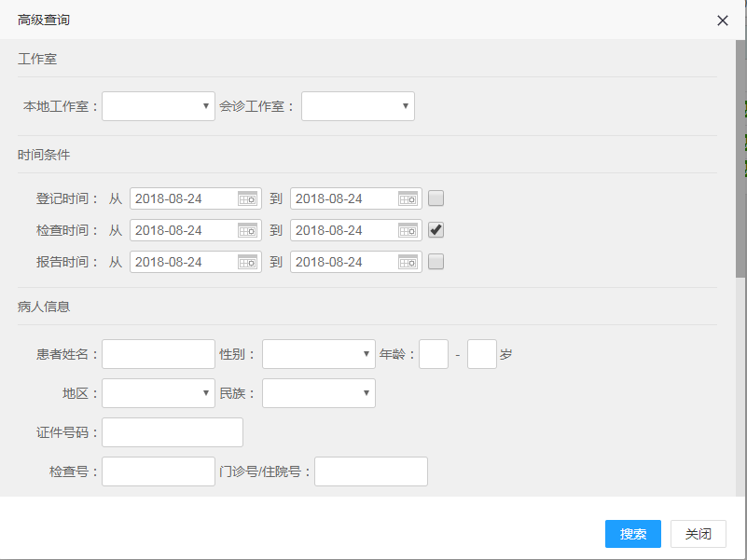Open the 性别 dropdown
The width and height of the screenshot is (747, 560).
pos(319,354)
